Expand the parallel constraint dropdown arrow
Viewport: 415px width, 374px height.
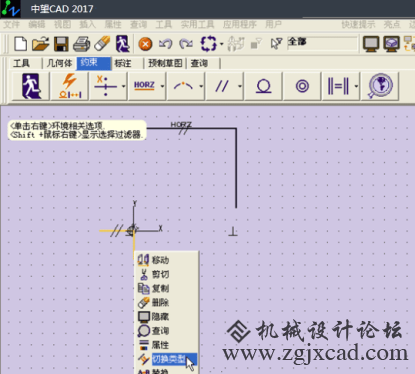pos(240,86)
